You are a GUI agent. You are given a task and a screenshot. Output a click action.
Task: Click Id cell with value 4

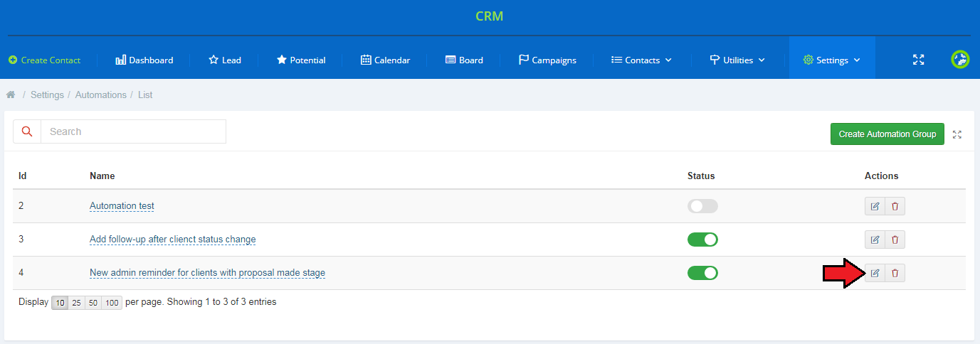tap(21, 273)
